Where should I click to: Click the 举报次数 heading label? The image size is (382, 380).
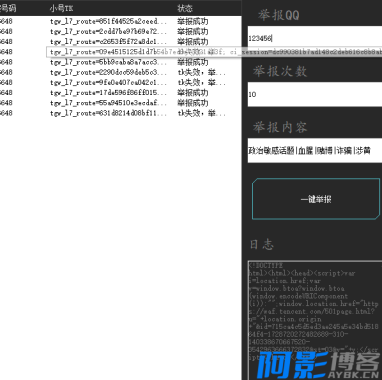click(x=279, y=71)
